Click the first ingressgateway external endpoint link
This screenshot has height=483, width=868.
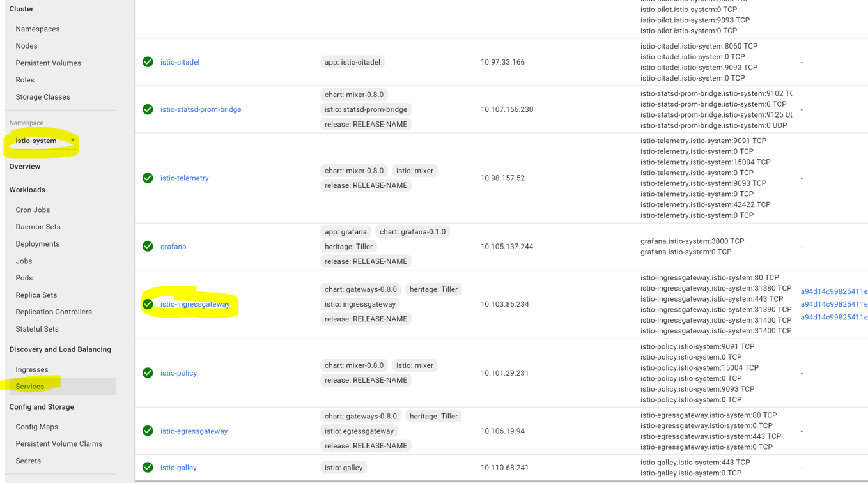click(834, 291)
